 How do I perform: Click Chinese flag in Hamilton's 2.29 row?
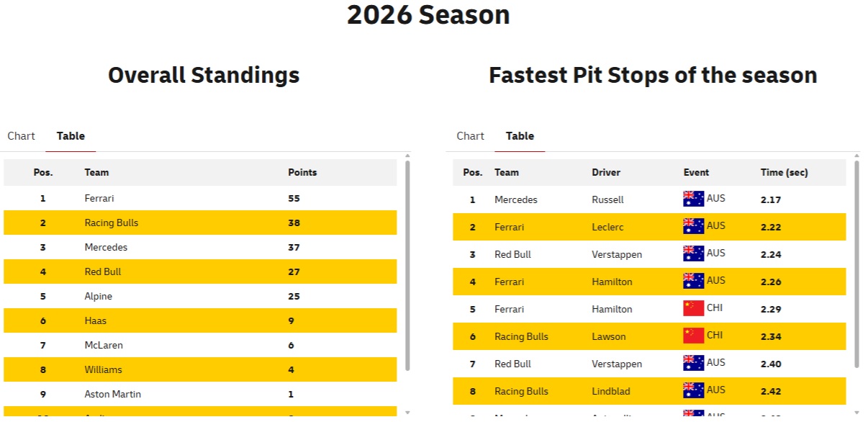pos(693,308)
